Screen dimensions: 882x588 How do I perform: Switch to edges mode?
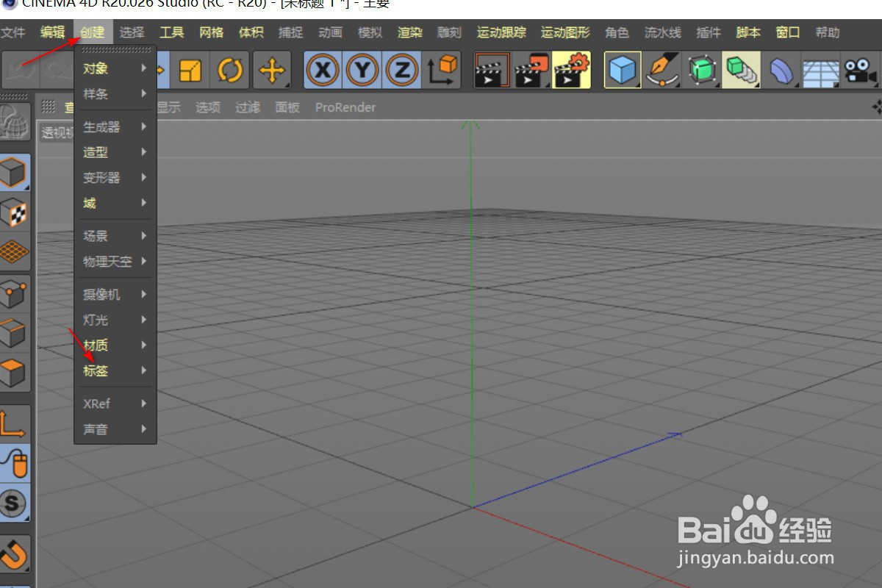click(14, 334)
